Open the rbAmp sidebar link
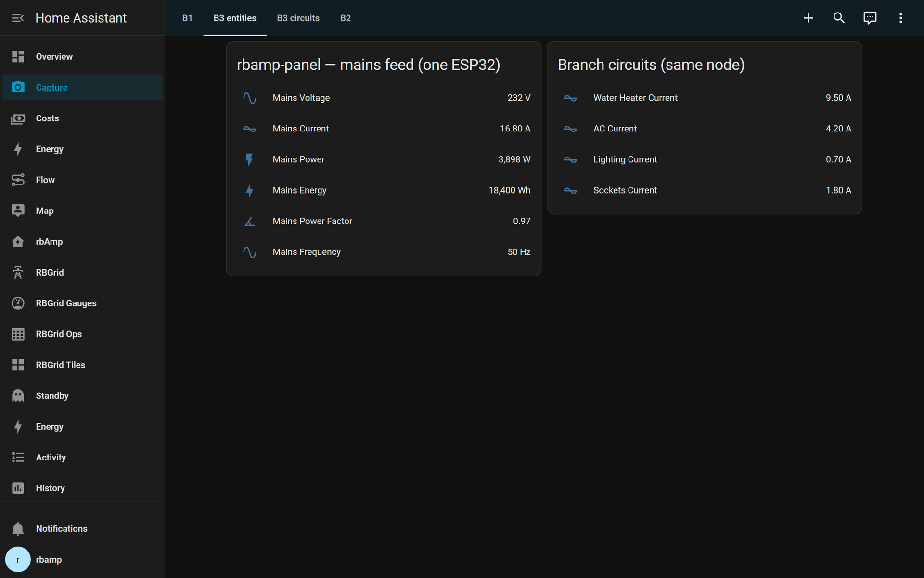 pyautogui.click(x=82, y=241)
